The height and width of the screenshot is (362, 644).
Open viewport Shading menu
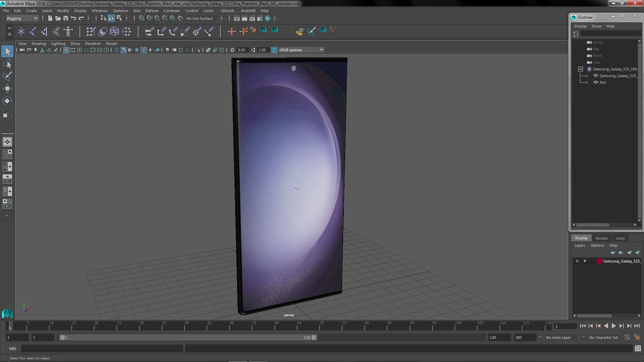click(39, 44)
